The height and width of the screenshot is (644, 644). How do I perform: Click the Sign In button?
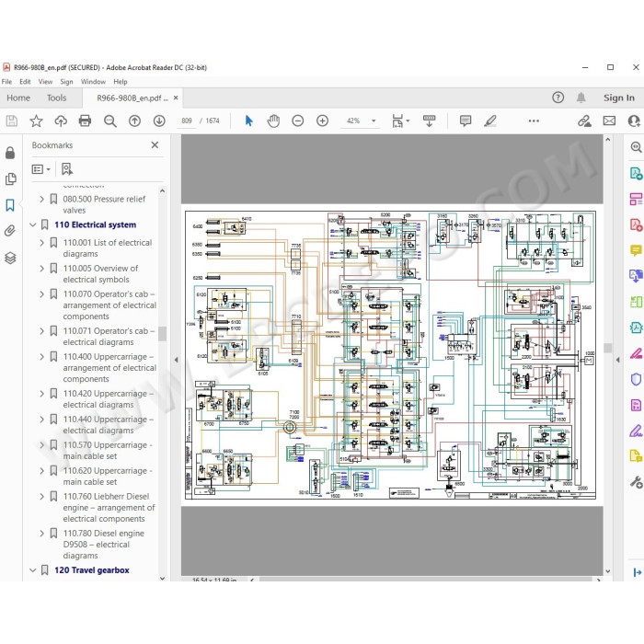619,98
